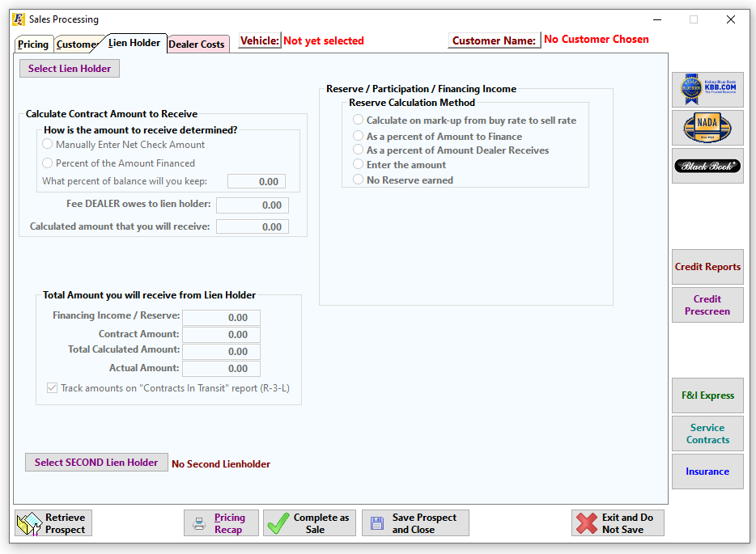Click the green checkmark Complete as Sale icon
Image resolution: width=756 pixels, height=554 pixels.
[x=278, y=523]
